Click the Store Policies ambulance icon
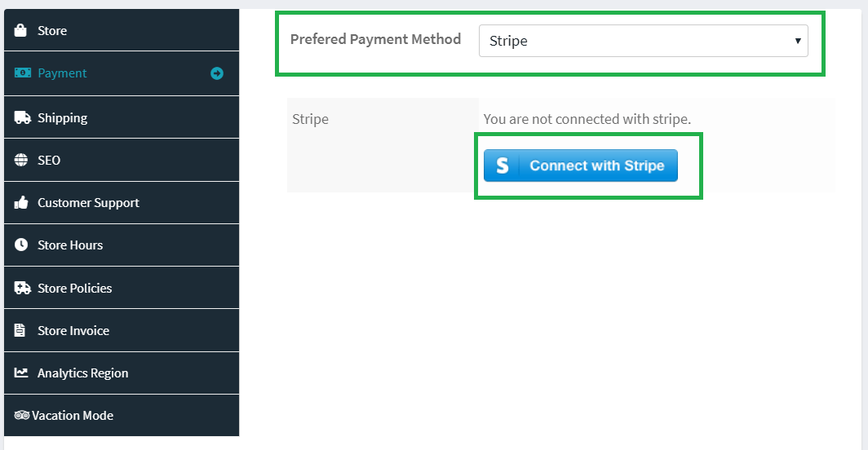The height and width of the screenshot is (450, 868). [22, 288]
